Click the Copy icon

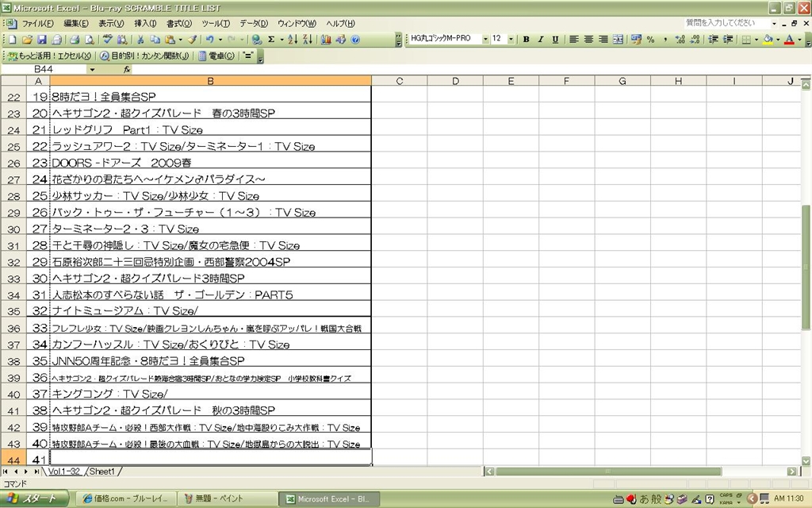click(x=155, y=40)
